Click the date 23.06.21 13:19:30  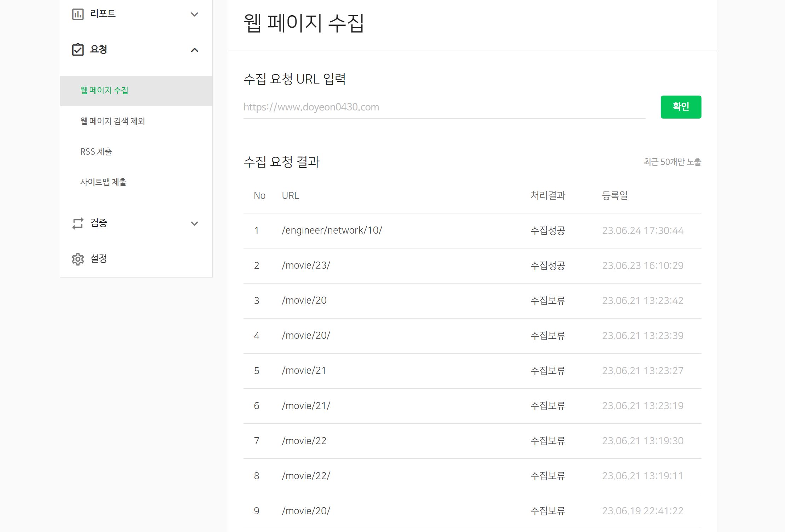(x=643, y=441)
